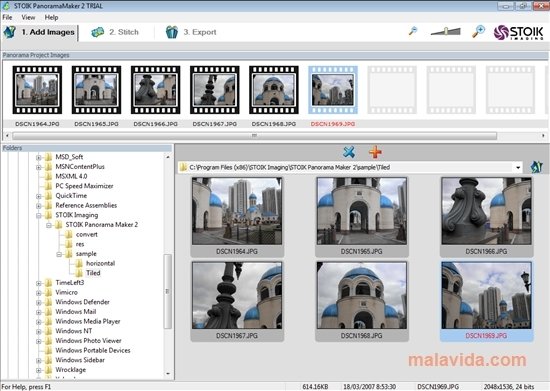
Task: Switch to the 1. Add Images step
Action: pos(39,32)
